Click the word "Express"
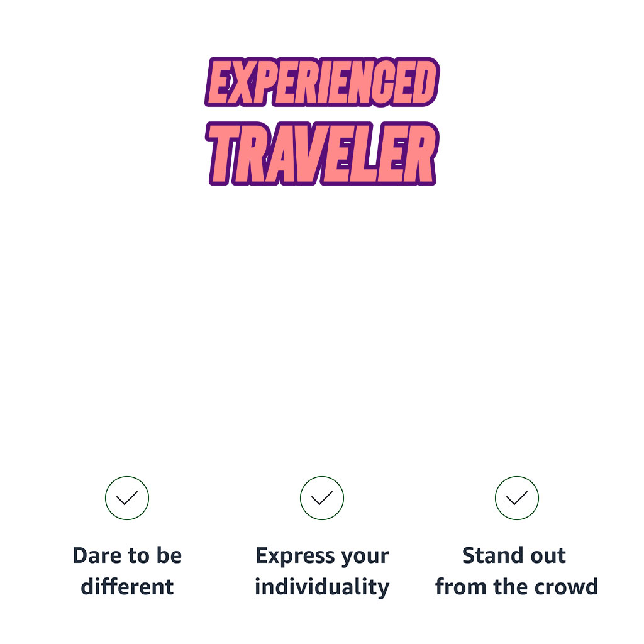The image size is (644, 644). pyautogui.click(x=286, y=556)
